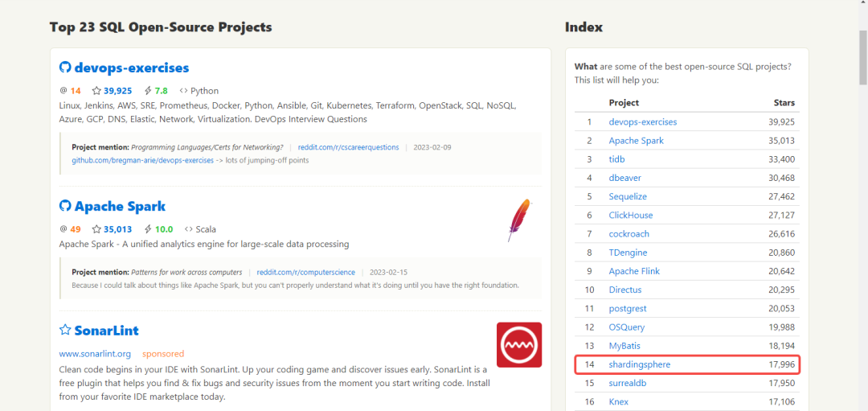Open the SonarLint heading link
Image resolution: width=868 pixels, height=411 pixels.
(x=106, y=331)
